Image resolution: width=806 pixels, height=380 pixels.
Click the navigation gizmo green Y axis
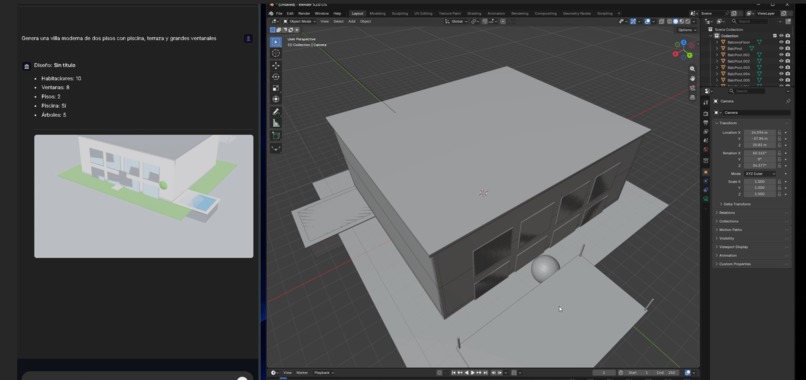(x=689, y=55)
